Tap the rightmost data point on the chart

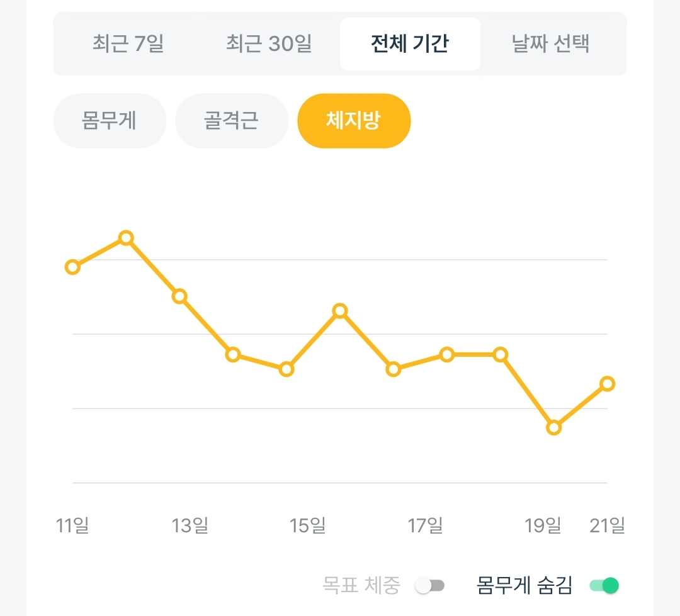point(607,384)
